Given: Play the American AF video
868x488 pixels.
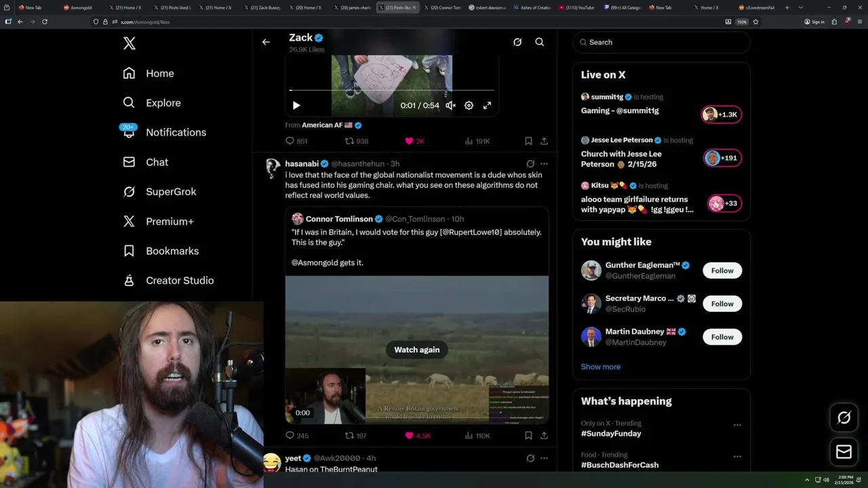Looking at the screenshot, I should pyautogui.click(x=296, y=105).
